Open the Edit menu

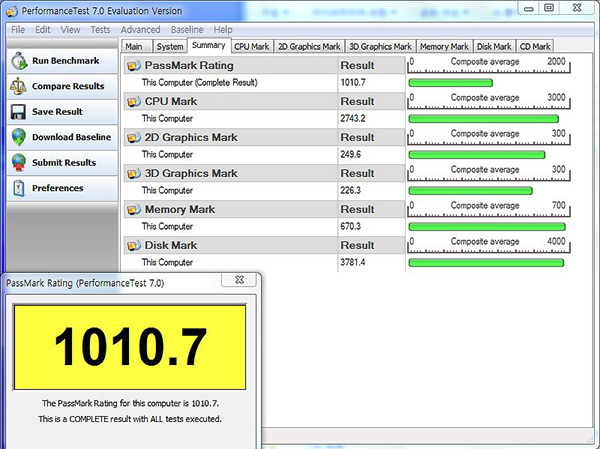42,29
